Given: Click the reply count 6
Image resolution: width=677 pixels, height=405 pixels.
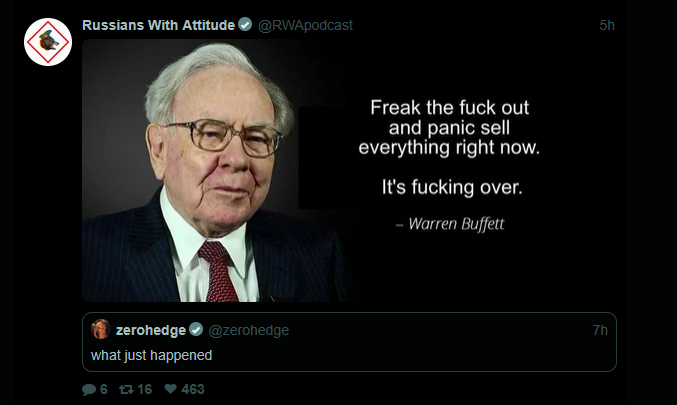Looking at the screenshot, I should coord(104,389).
